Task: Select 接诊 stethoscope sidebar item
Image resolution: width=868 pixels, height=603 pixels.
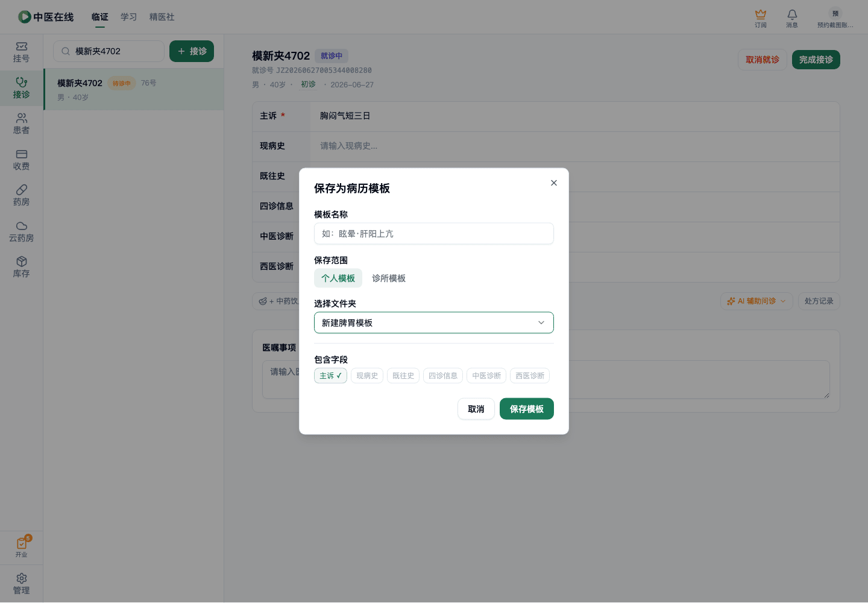Action: tap(22, 89)
